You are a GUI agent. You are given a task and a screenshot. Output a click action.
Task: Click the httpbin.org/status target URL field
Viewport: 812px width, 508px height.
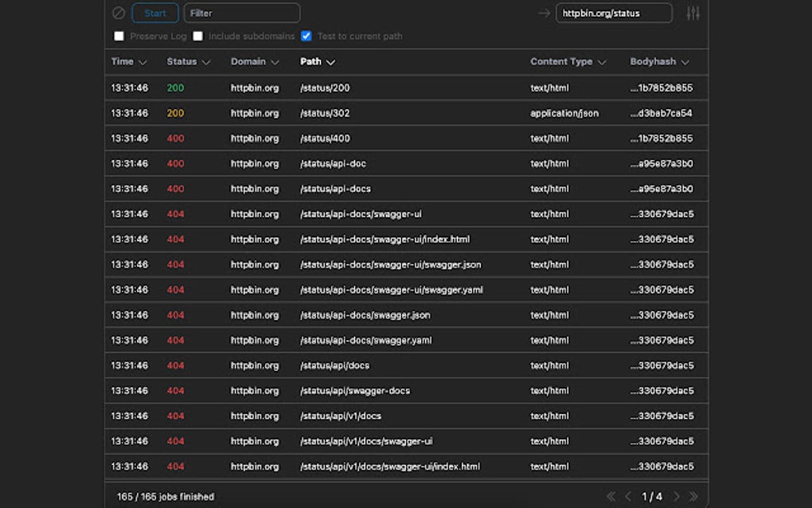pyautogui.click(x=613, y=13)
